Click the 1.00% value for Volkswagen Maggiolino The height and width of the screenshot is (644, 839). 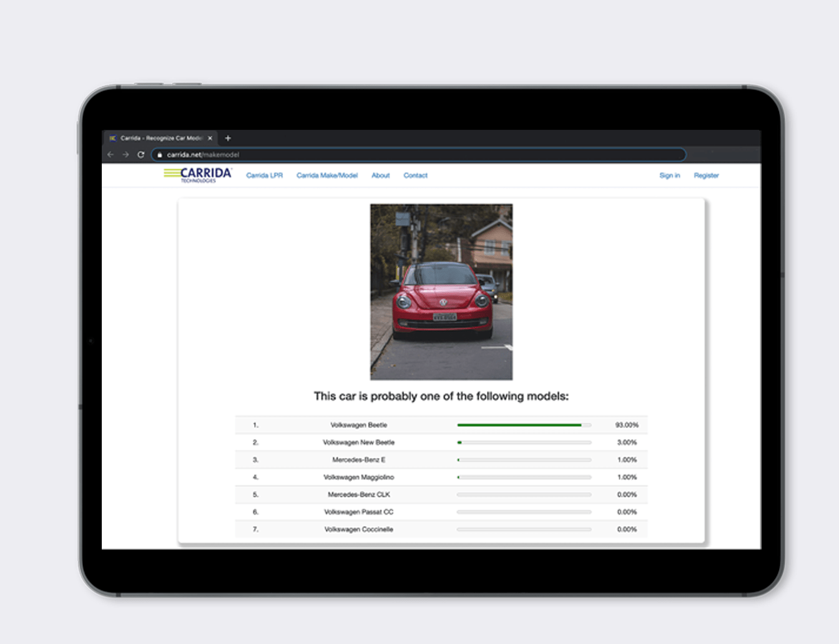pos(627,477)
